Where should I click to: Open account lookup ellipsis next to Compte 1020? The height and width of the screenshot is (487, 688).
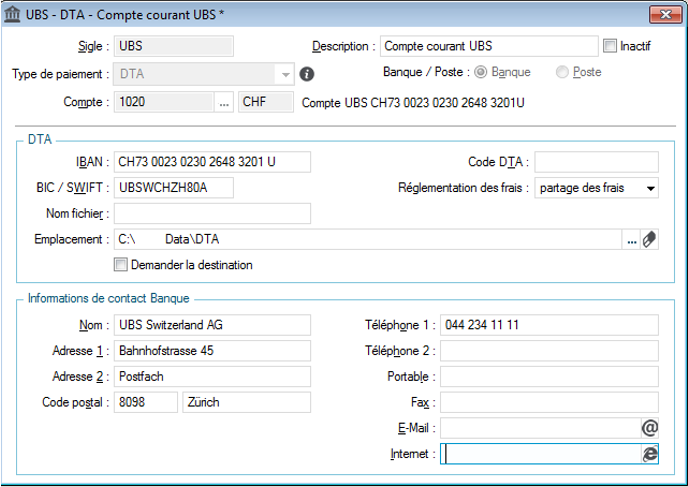coord(224,102)
